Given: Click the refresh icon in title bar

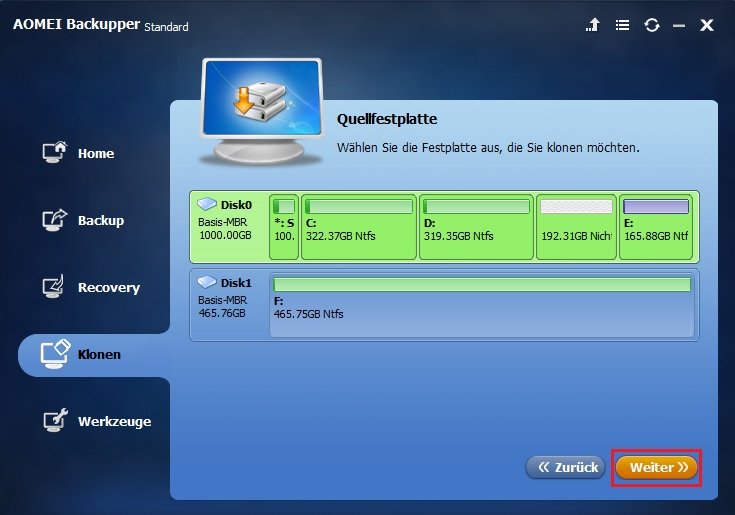Looking at the screenshot, I should point(652,25).
